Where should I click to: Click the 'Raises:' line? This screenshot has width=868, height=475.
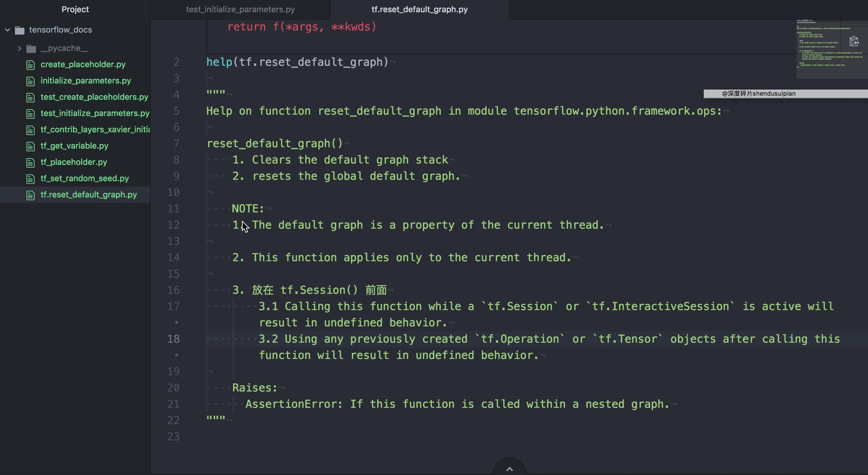click(255, 388)
